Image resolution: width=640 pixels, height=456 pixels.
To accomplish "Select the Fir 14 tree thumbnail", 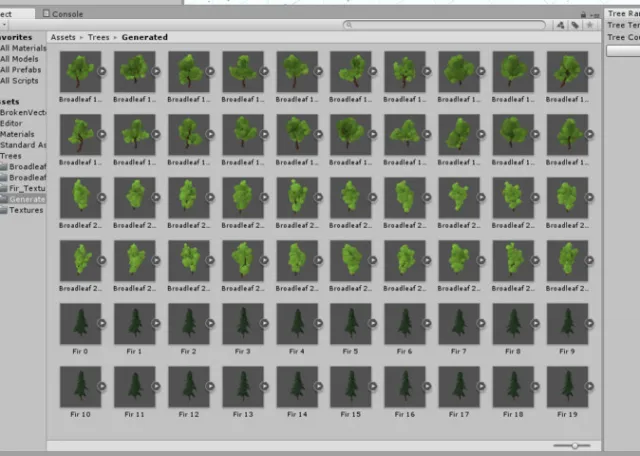I will (297, 387).
